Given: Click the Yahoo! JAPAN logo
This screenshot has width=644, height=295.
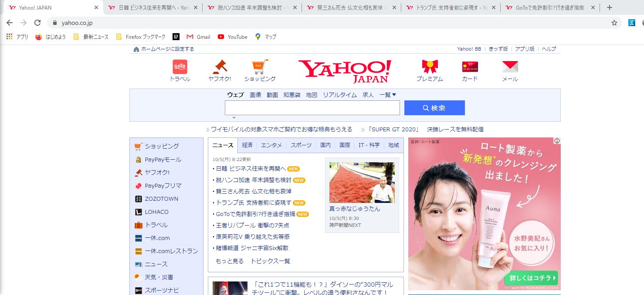Looking at the screenshot, I should (x=345, y=71).
